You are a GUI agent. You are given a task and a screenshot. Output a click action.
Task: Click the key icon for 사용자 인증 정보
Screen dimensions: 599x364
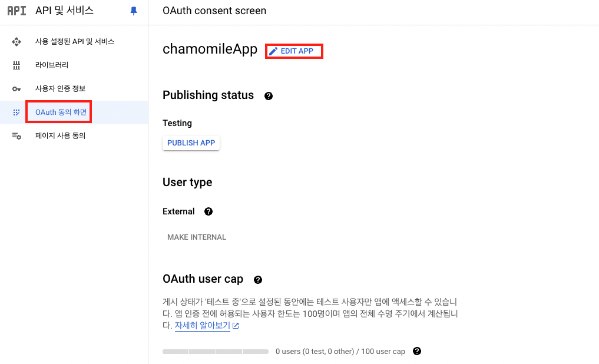point(16,89)
